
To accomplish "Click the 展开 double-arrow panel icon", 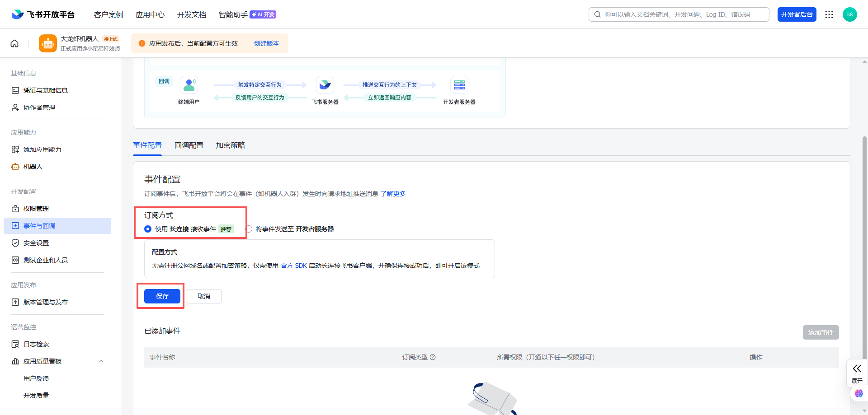I will [x=857, y=368].
